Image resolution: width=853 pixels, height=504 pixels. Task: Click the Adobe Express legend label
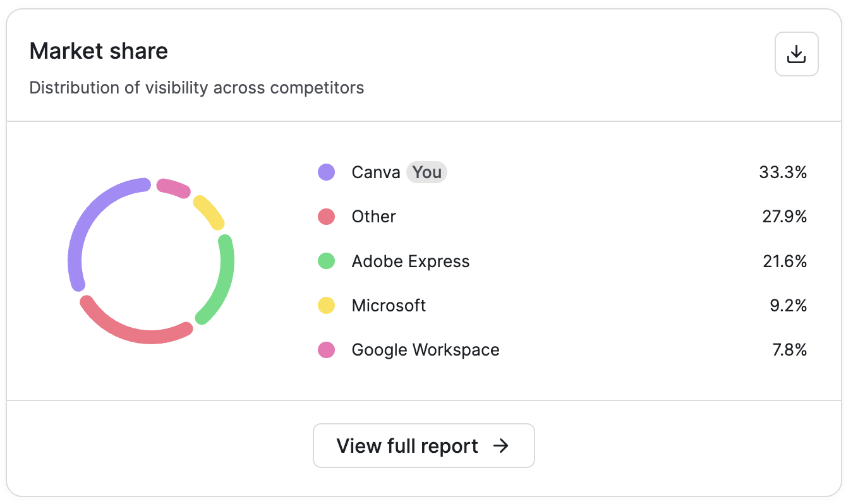click(411, 261)
